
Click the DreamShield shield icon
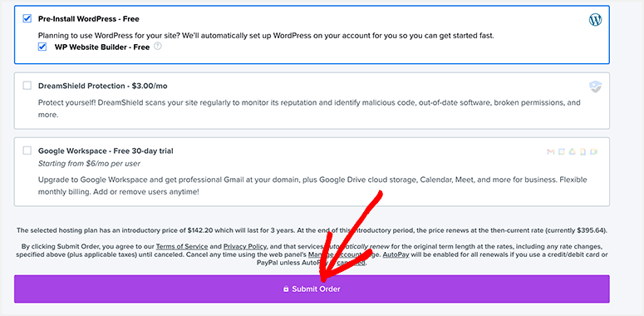[x=595, y=86]
